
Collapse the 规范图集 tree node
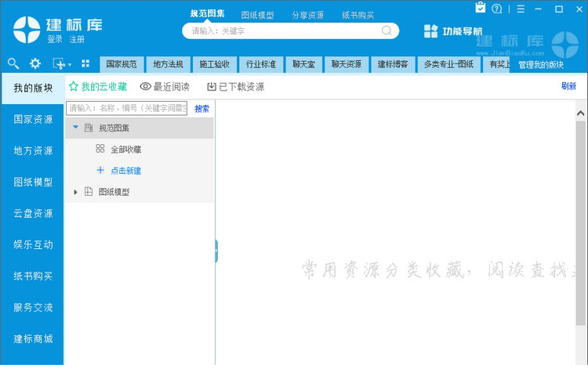click(x=75, y=127)
